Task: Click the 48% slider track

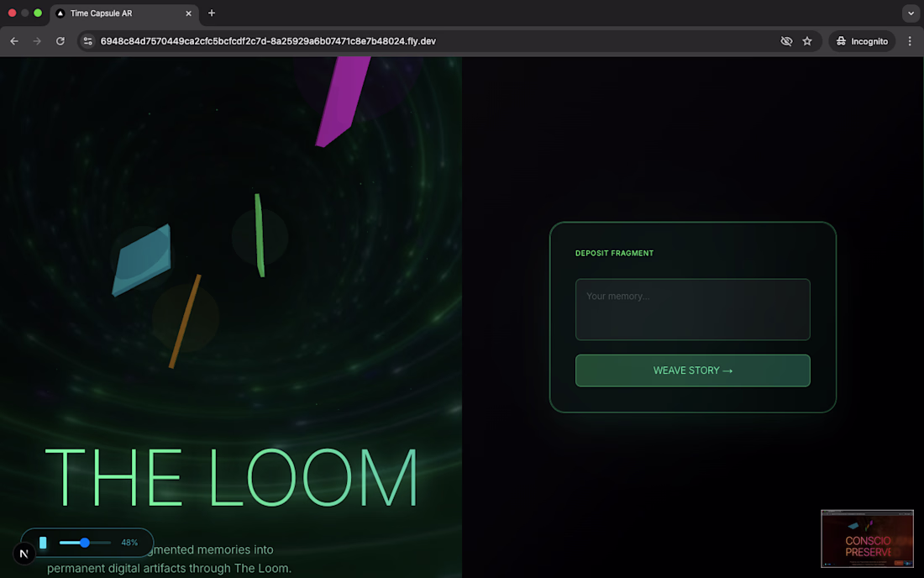Action: tap(85, 543)
